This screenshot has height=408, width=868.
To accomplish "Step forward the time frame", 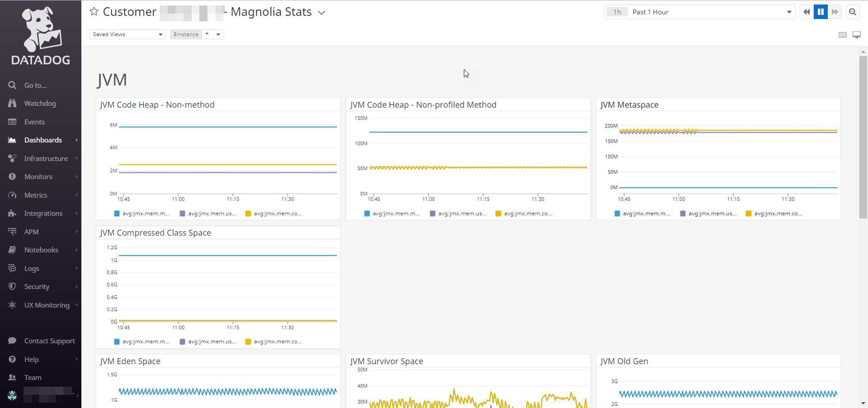I will tap(835, 12).
